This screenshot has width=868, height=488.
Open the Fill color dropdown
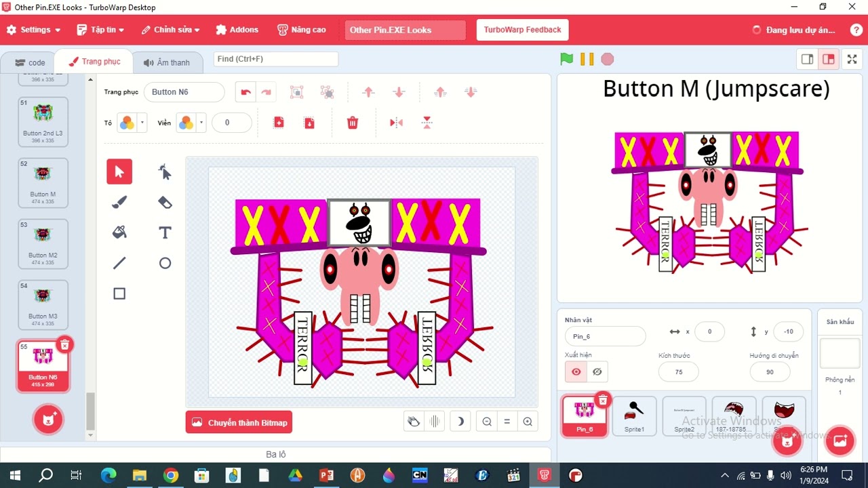(132, 123)
